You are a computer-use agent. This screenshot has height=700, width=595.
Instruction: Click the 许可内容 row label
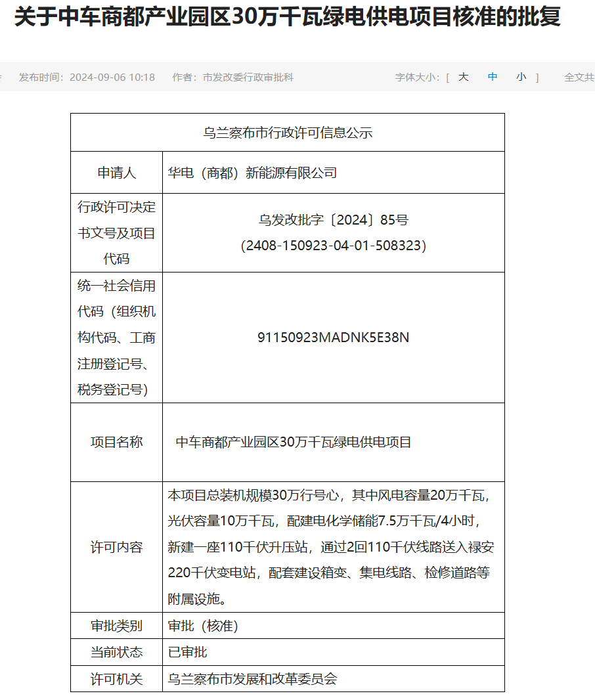click(116, 547)
